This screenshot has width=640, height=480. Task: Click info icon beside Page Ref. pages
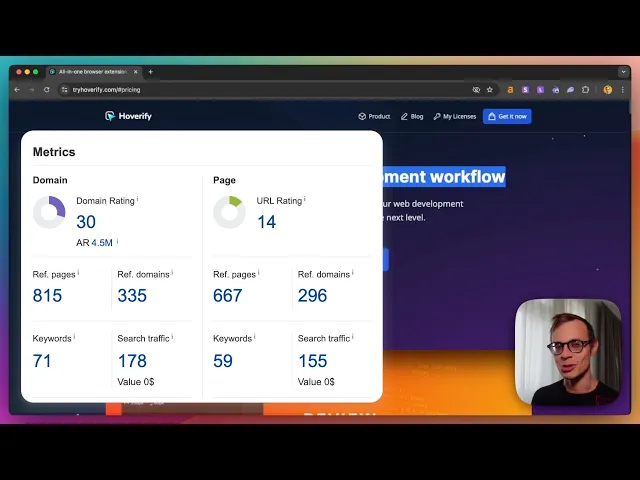[259, 272]
